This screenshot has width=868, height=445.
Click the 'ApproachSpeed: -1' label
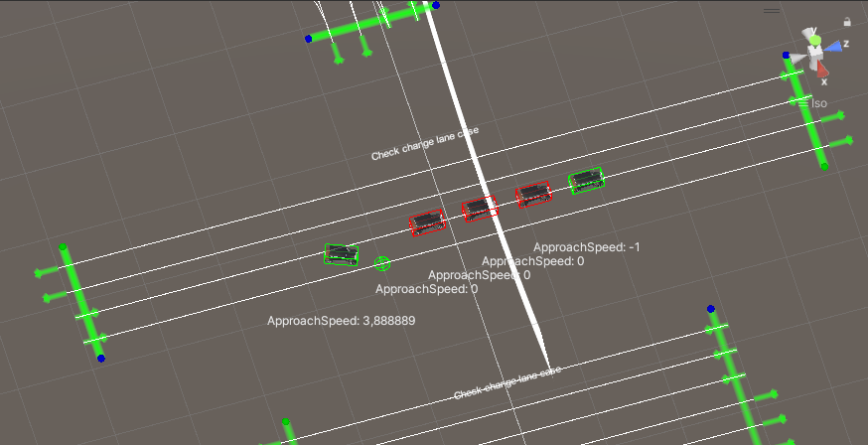coord(587,247)
